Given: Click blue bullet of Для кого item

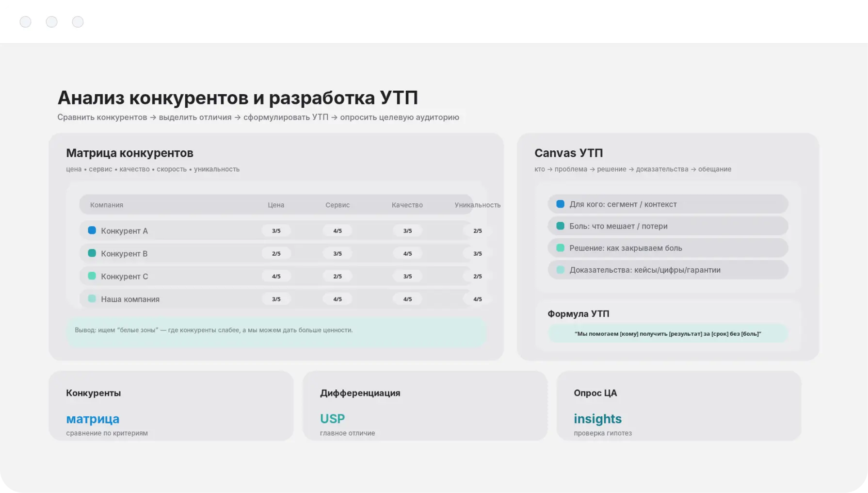Looking at the screenshot, I should [560, 204].
